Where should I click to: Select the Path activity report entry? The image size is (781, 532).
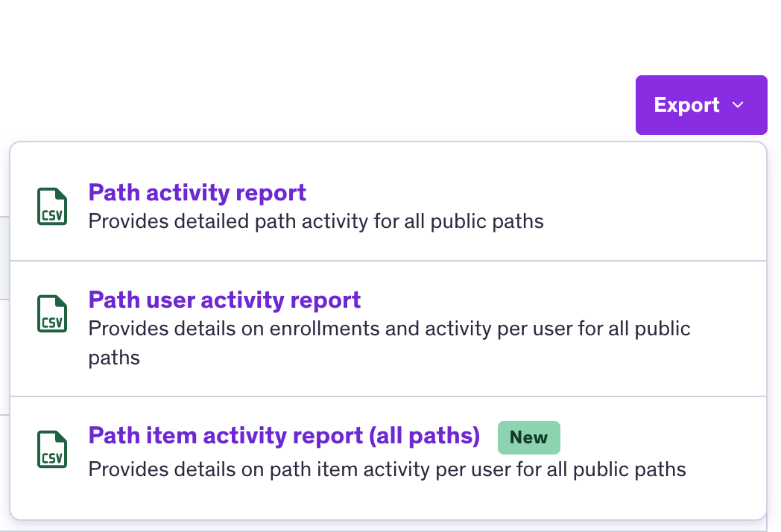197,192
